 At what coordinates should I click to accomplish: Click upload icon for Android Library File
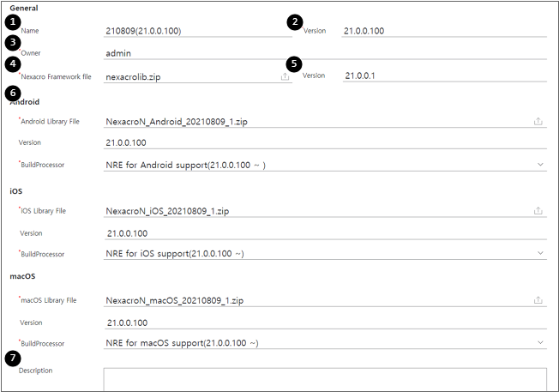point(538,121)
